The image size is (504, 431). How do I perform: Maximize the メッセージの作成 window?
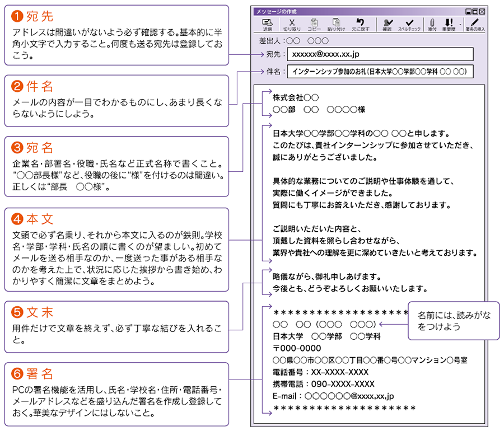point(475,12)
